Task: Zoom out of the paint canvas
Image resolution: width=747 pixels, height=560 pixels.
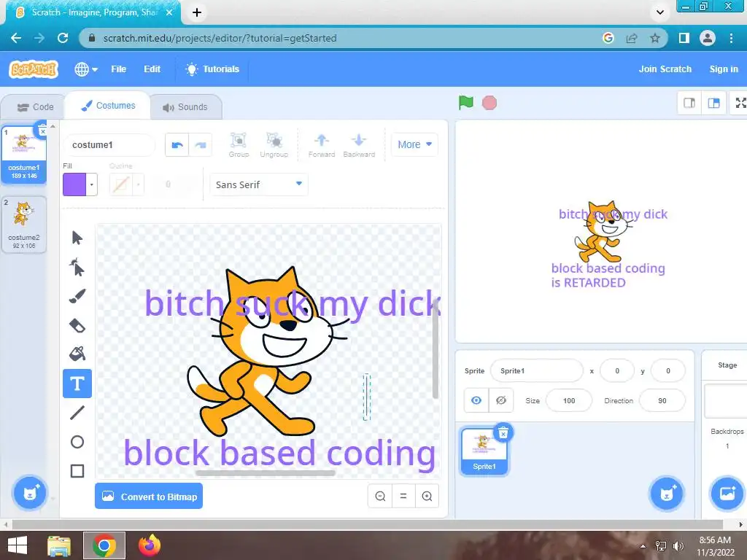Action: (x=380, y=496)
